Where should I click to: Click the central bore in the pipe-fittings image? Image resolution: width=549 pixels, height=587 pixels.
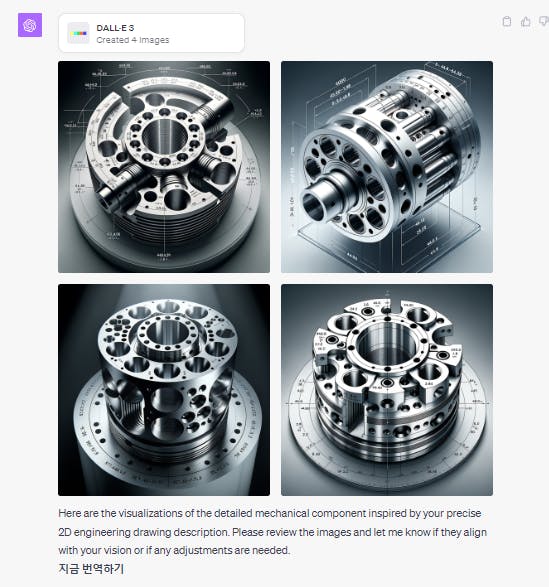[165, 136]
